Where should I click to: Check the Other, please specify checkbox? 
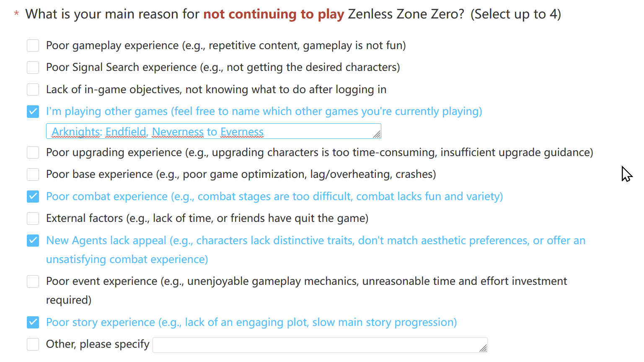pyautogui.click(x=33, y=344)
